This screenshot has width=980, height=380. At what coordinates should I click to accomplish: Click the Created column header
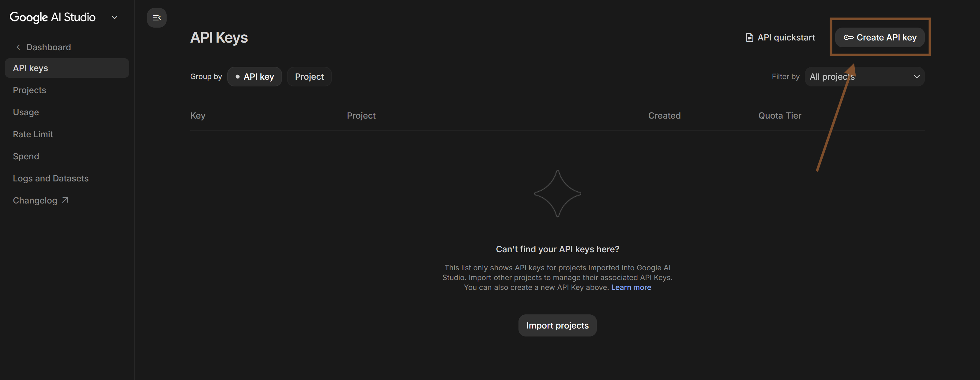664,115
